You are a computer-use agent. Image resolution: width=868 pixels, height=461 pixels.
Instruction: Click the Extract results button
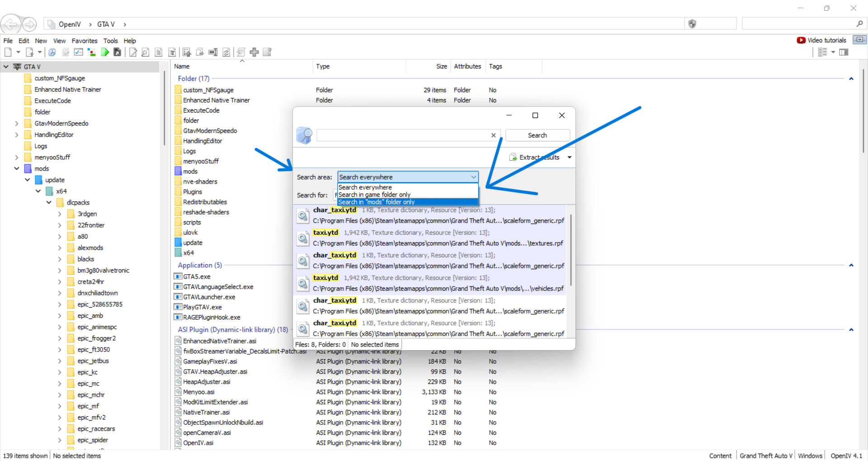point(534,157)
